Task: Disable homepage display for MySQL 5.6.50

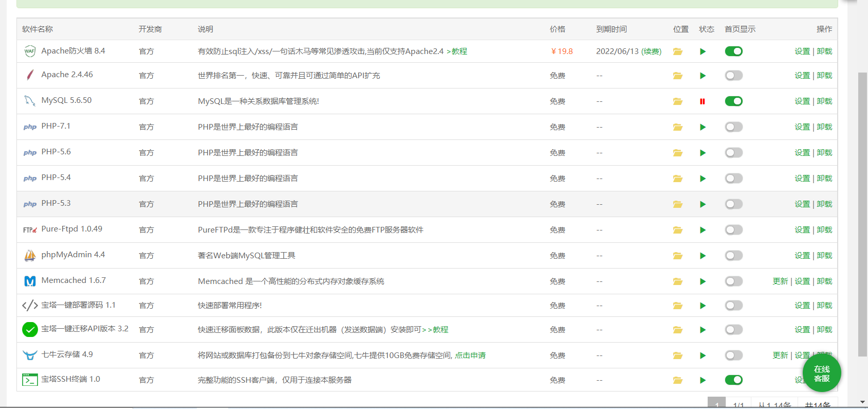Action: (x=733, y=101)
